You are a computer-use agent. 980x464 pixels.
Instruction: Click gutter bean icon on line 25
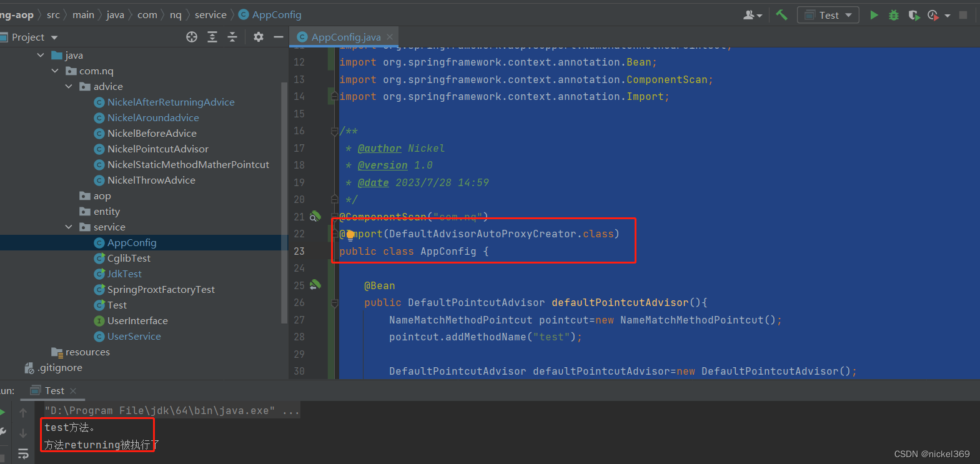[315, 285]
